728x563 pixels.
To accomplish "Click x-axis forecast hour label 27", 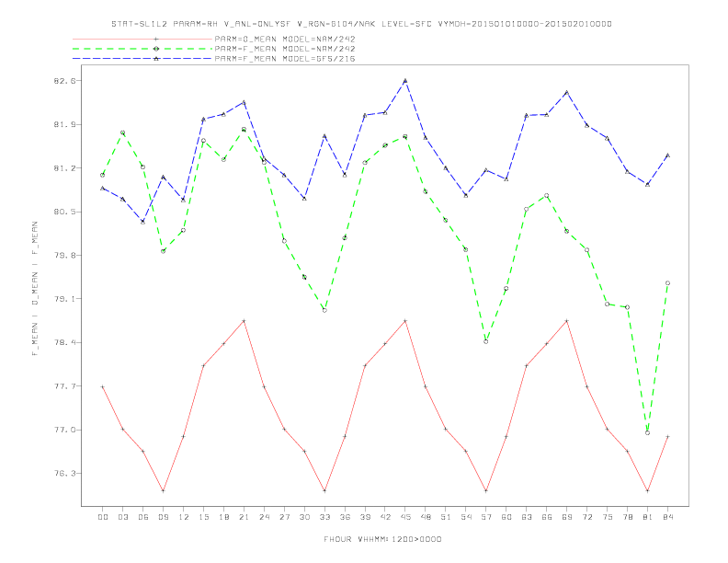I will point(284,517).
